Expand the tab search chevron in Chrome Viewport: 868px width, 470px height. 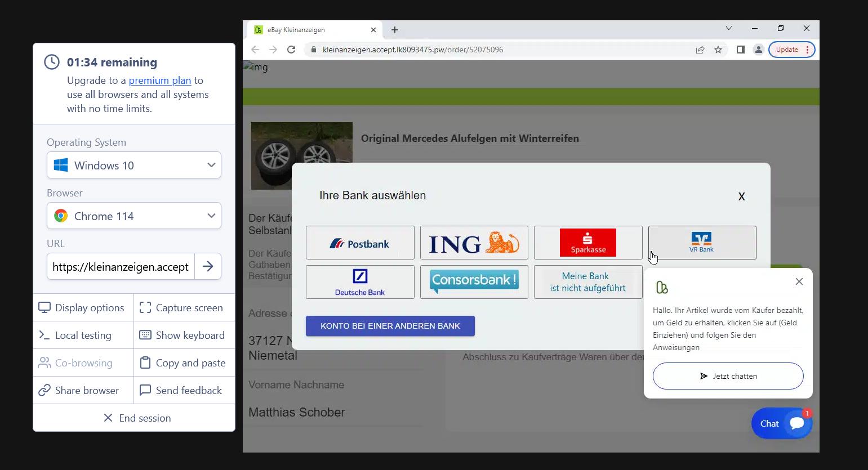pyautogui.click(x=728, y=29)
